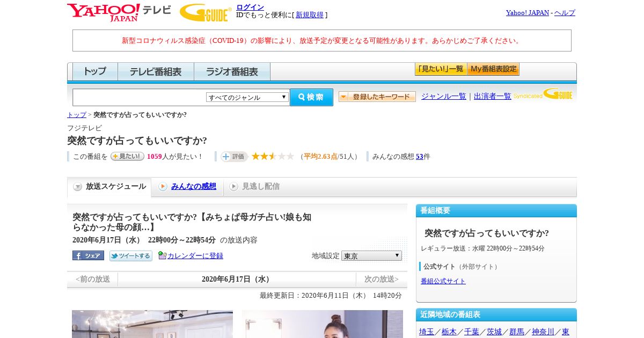The width and height of the screenshot is (644, 338).
Task: Tweet this program with ツイートする
Action: pos(131,256)
